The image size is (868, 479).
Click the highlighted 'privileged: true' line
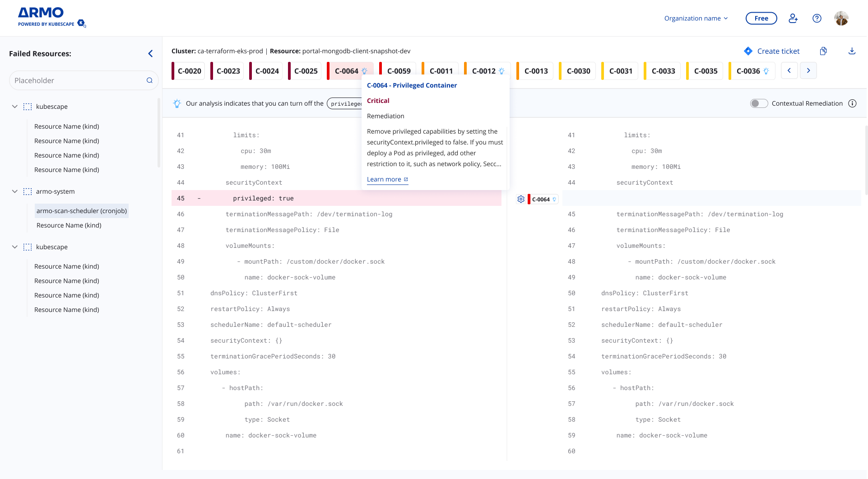click(336, 198)
